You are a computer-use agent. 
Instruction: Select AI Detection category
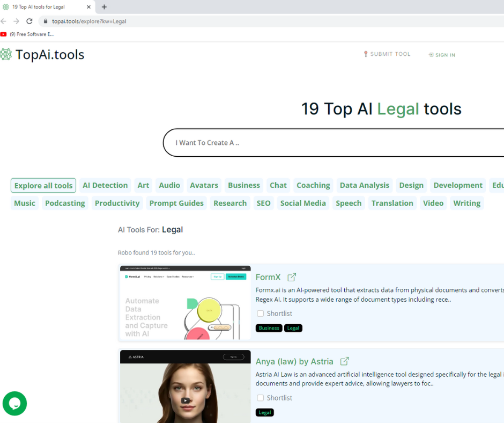click(x=105, y=185)
